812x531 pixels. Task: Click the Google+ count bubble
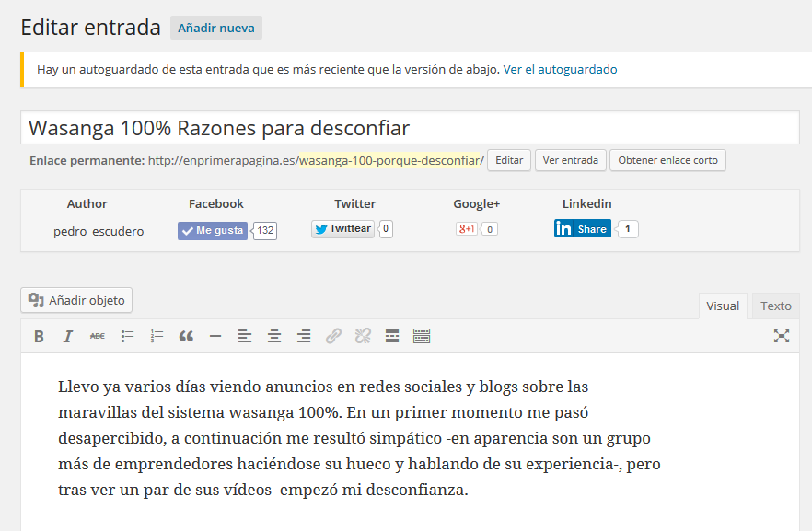(x=490, y=229)
